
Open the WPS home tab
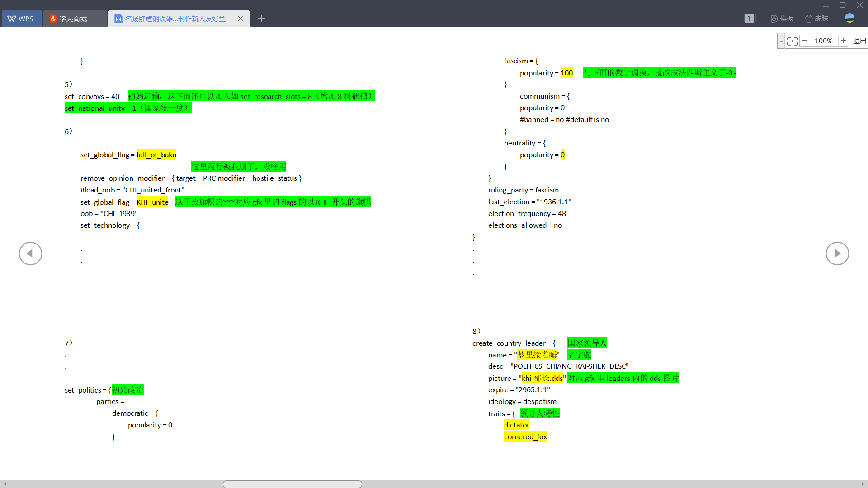(21, 19)
